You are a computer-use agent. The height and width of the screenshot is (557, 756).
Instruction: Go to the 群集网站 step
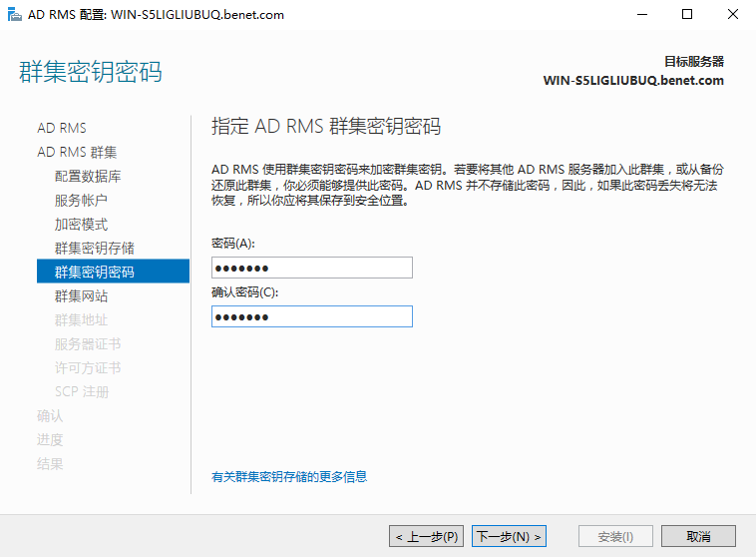click(x=81, y=295)
